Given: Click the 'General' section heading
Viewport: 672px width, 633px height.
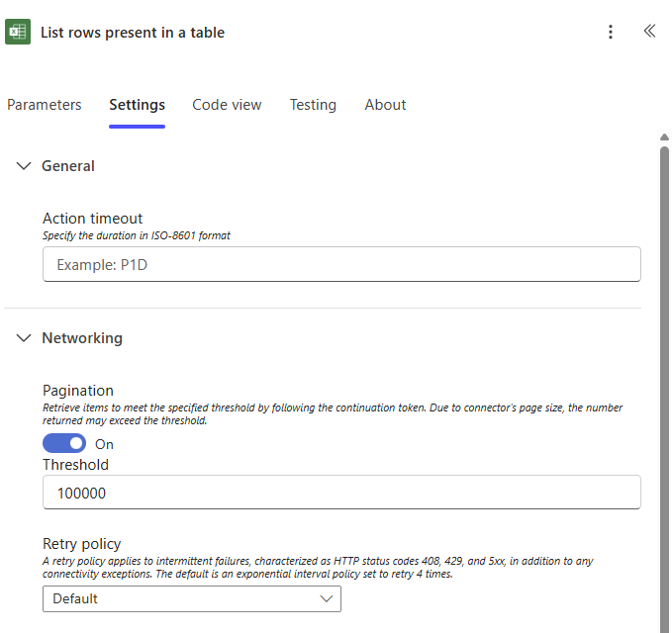Looking at the screenshot, I should pyautogui.click(x=68, y=166).
